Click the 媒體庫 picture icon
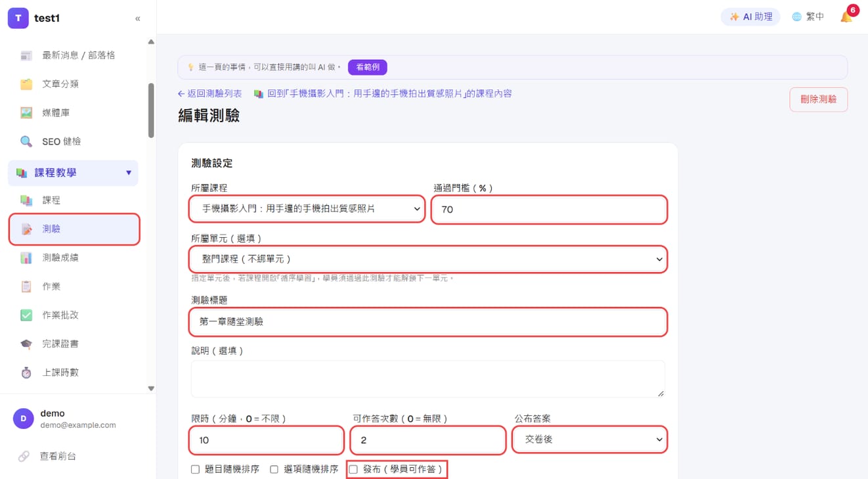The image size is (868, 479). (26, 113)
